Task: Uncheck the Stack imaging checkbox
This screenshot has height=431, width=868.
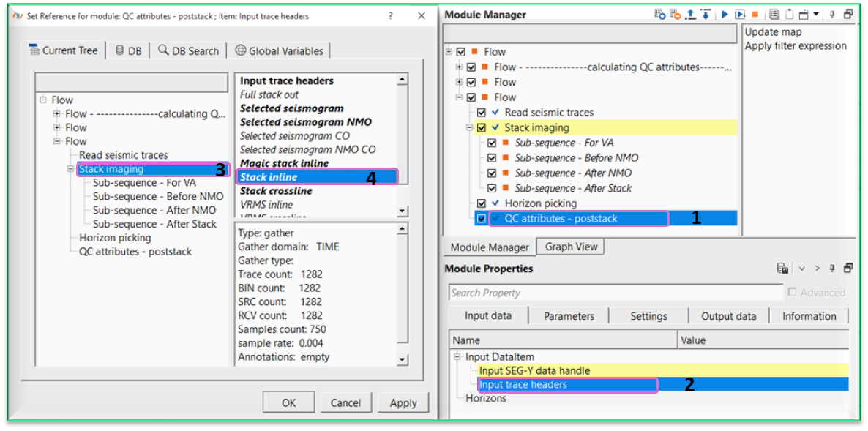Action: point(481,127)
